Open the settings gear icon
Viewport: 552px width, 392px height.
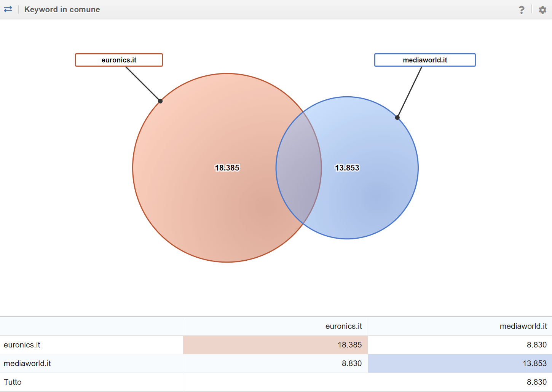click(542, 10)
